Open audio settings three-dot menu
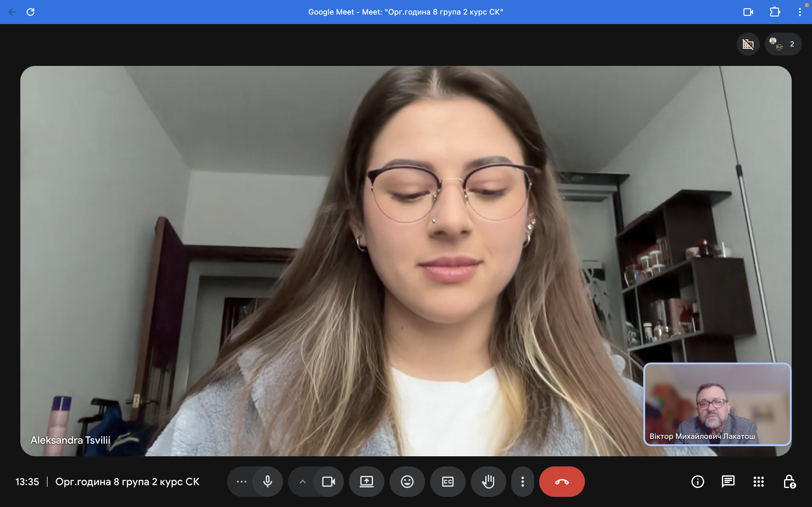812x507 pixels. [242, 482]
